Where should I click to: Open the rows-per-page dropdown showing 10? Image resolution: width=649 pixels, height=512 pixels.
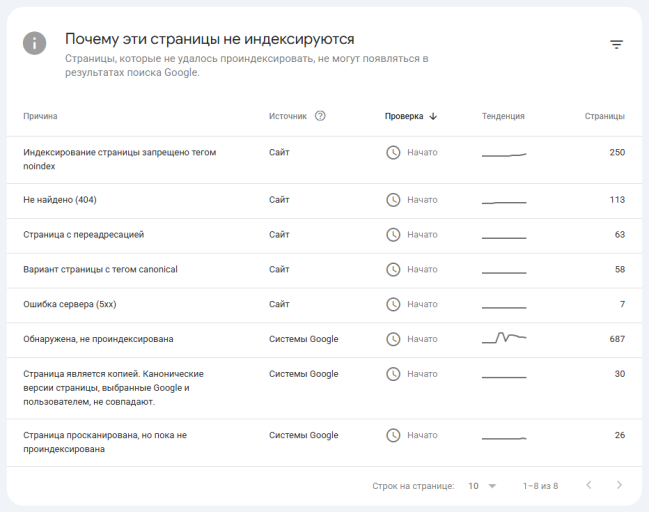pos(482,486)
